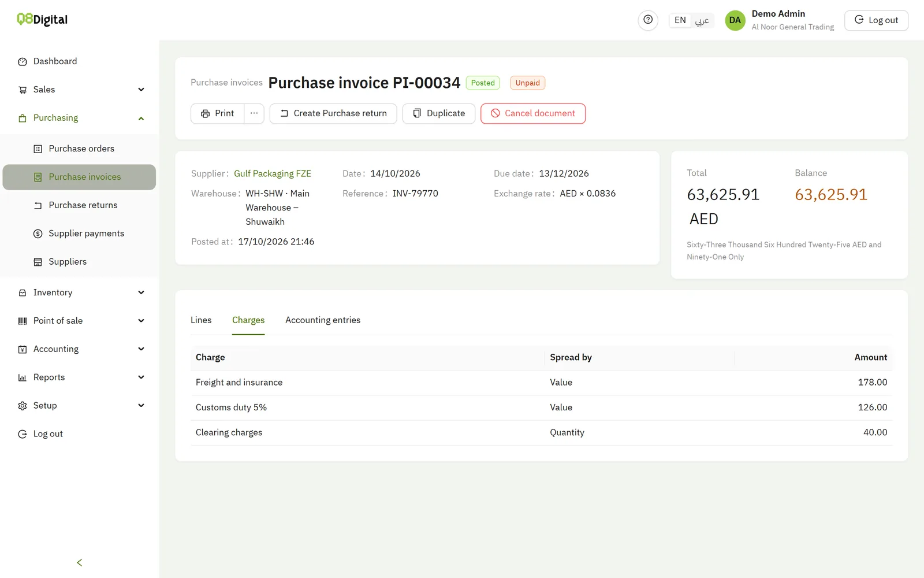Click the Q8Digital logo
924x578 pixels.
(42, 20)
